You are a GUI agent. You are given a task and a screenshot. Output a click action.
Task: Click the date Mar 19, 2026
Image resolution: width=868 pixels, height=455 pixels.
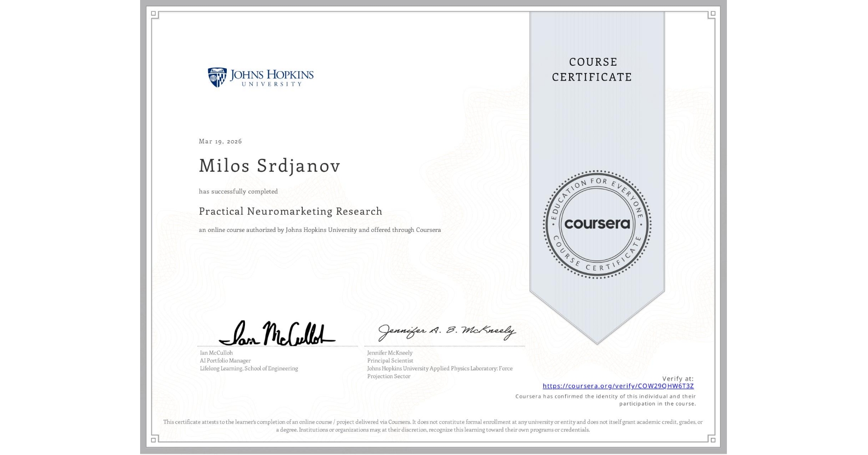220,141
